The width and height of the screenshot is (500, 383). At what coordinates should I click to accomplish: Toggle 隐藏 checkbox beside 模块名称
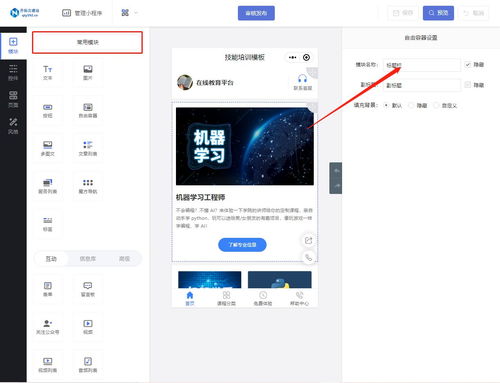pyautogui.click(x=468, y=64)
